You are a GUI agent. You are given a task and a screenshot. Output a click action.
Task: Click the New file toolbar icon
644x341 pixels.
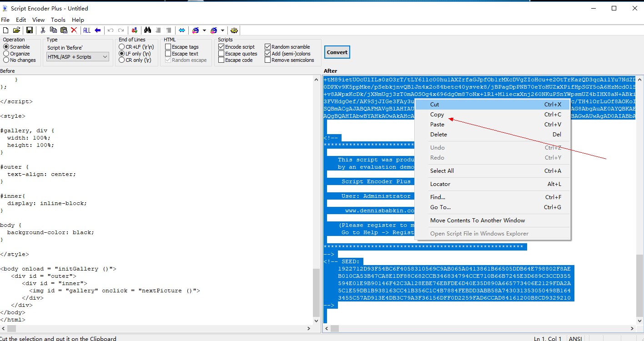tap(6, 30)
